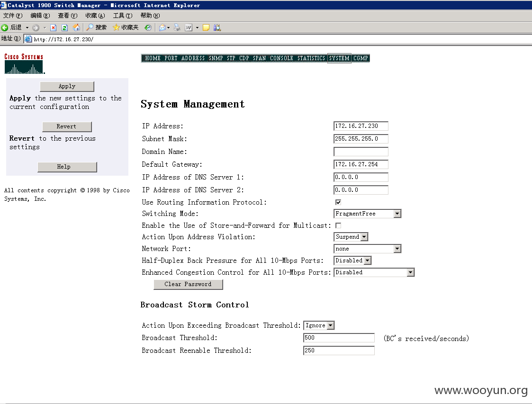Click the DNS Server 1 address field
This screenshot has width=532, height=404.
[361, 177]
